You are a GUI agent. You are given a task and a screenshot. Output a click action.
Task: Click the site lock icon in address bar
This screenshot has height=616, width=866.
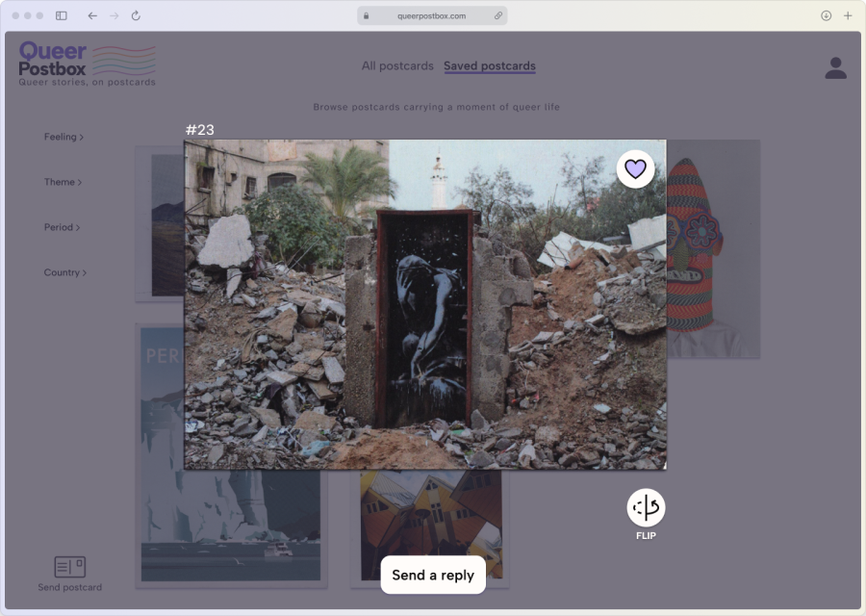tap(367, 16)
